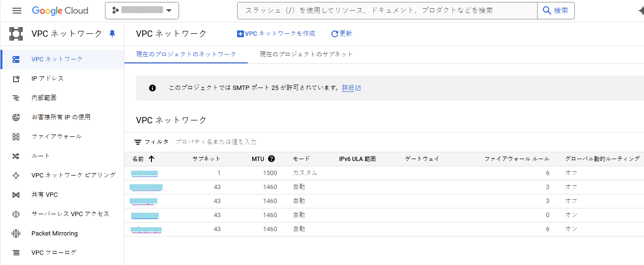
Task: Click VPC ネットワークを作成 button
Action: pos(276,33)
